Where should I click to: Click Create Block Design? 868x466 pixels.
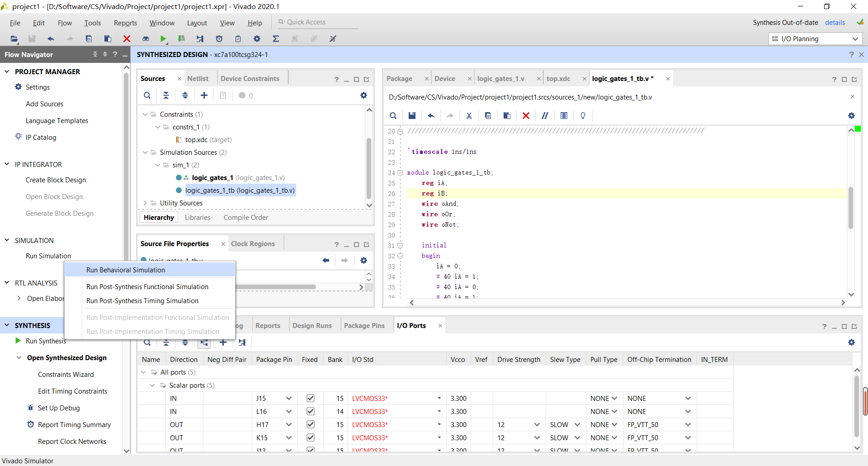coord(56,180)
